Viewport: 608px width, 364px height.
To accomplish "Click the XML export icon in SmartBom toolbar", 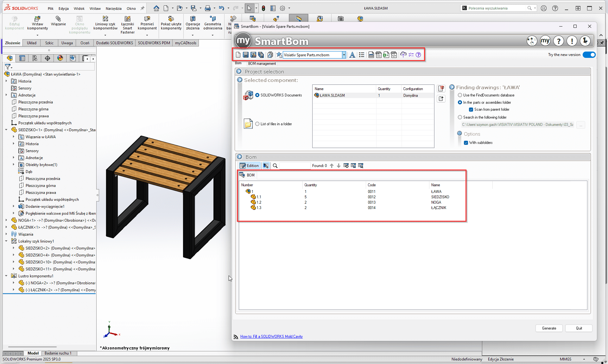I will point(394,55).
